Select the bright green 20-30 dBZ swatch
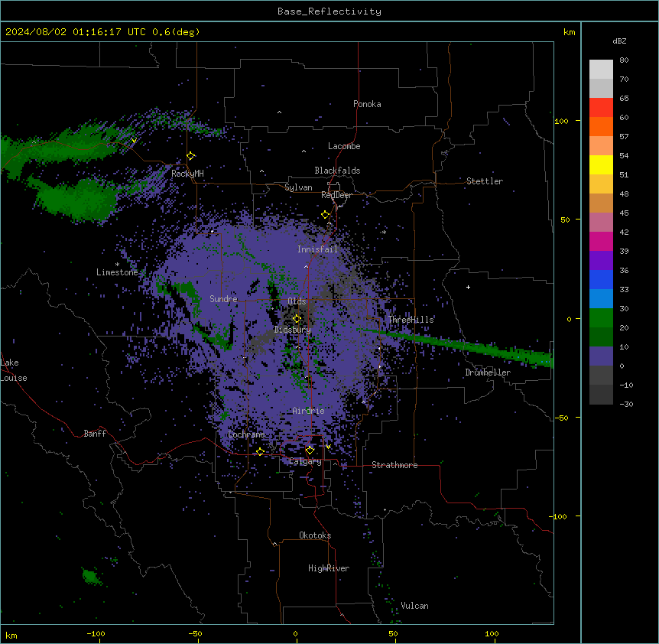This screenshot has width=659, height=644. click(601, 318)
